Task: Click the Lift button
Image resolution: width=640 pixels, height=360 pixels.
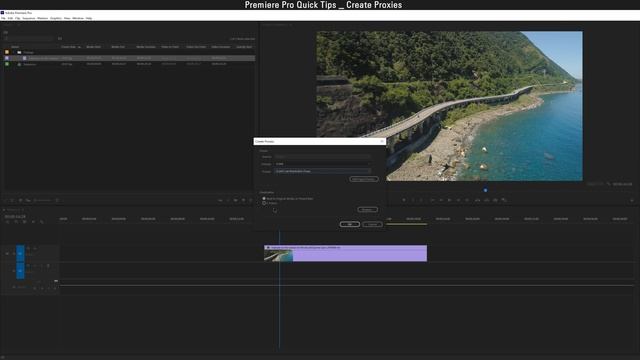Action: (477, 200)
